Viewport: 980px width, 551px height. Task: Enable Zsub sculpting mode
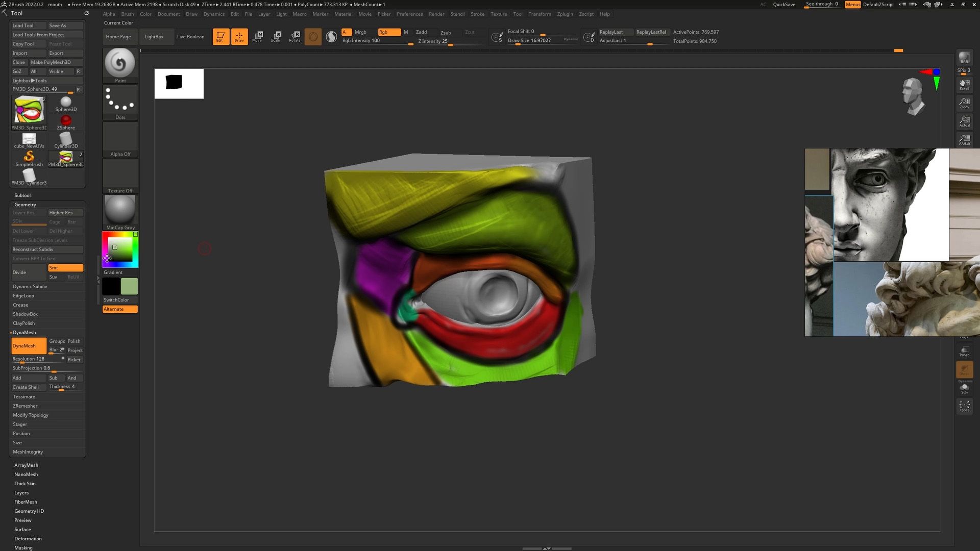446,32
